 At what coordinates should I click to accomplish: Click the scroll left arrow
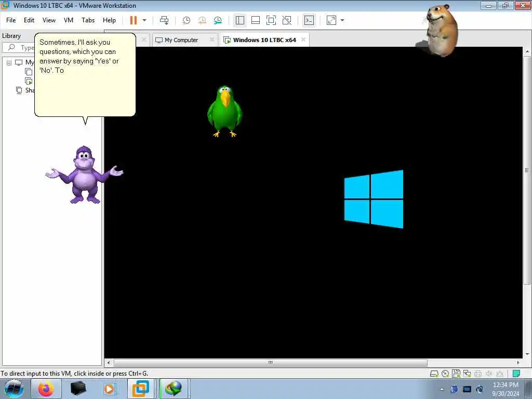pos(109,363)
